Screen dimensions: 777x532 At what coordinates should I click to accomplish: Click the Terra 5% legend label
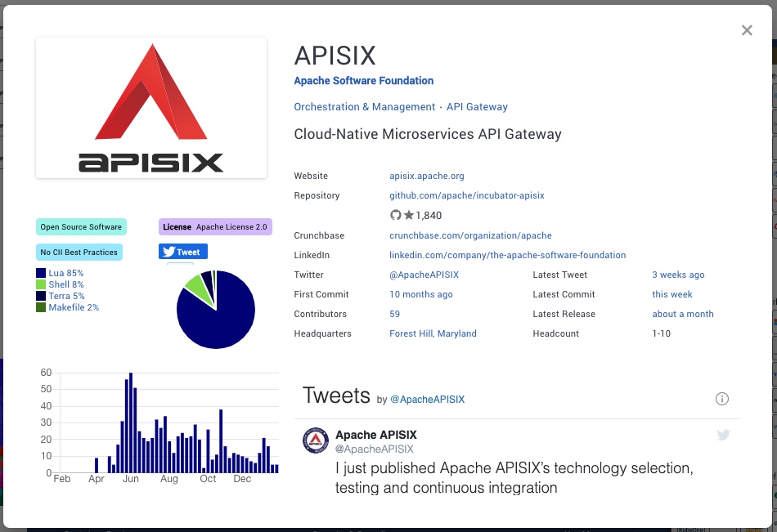66,296
